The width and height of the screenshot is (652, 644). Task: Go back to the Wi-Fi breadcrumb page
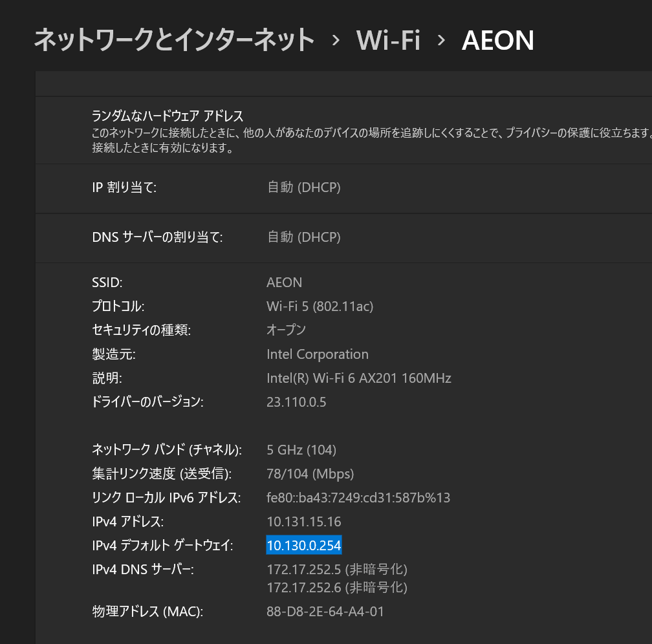pos(388,40)
